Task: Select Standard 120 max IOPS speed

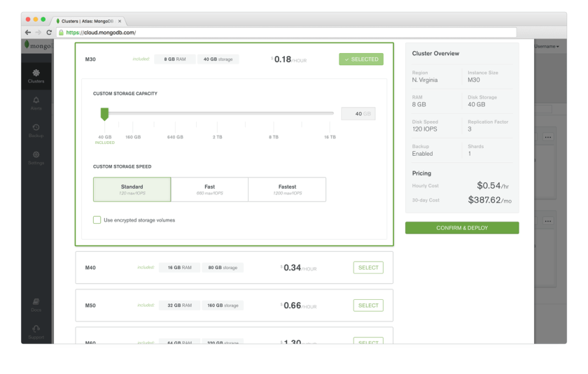Action: [x=132, y=189]
